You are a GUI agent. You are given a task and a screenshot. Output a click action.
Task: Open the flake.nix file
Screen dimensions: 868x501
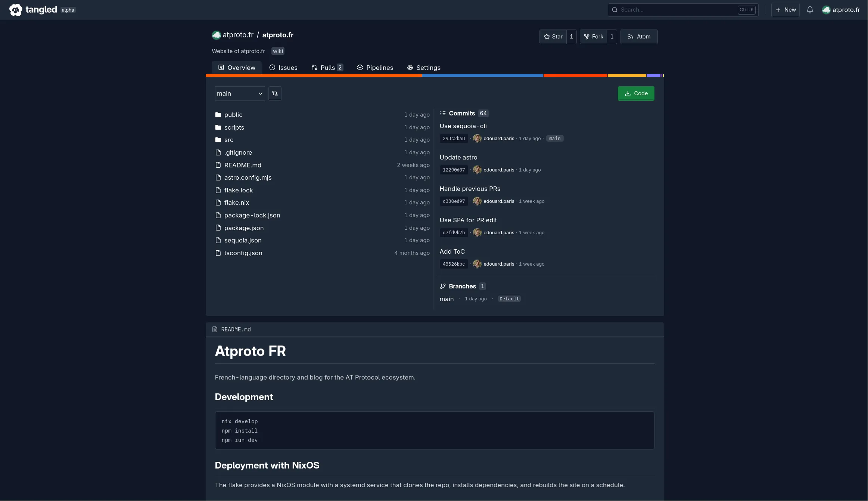pyautogui.click(x=237, y=202)
